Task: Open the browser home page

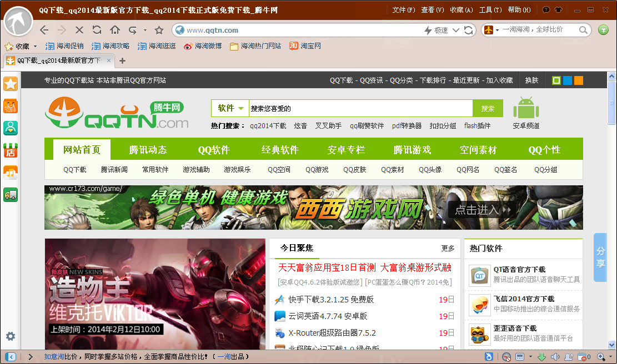Action: [x=115, y=30]
